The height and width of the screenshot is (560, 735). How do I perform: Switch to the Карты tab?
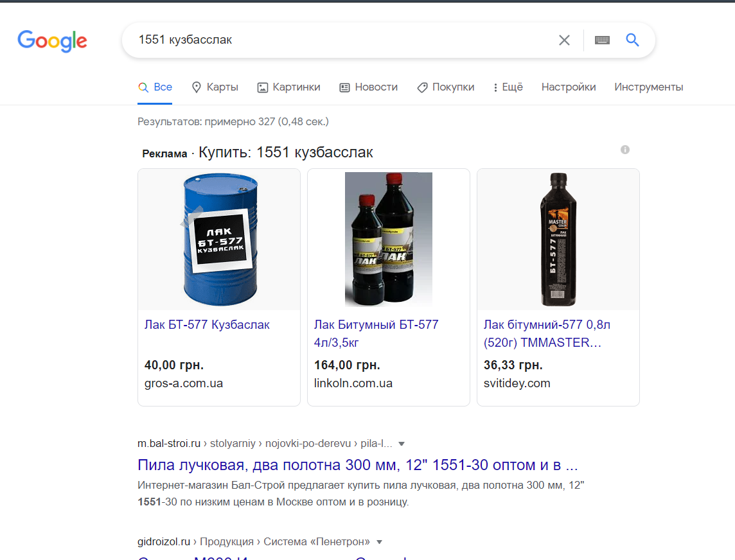215,87
